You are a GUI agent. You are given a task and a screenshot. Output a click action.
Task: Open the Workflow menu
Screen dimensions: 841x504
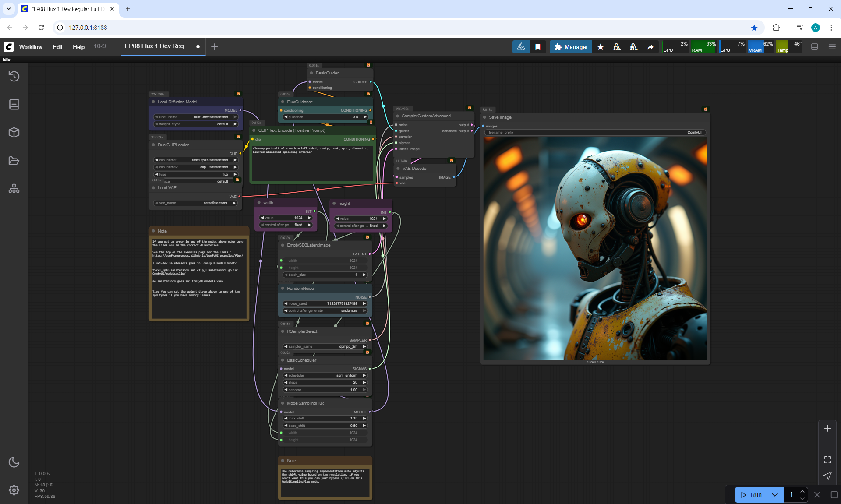coord(31,47)
